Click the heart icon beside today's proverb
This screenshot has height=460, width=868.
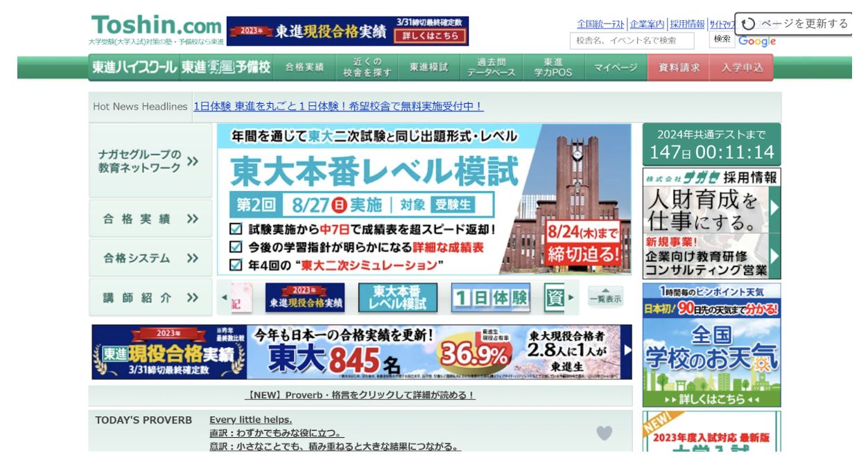(x=604, y=433)
